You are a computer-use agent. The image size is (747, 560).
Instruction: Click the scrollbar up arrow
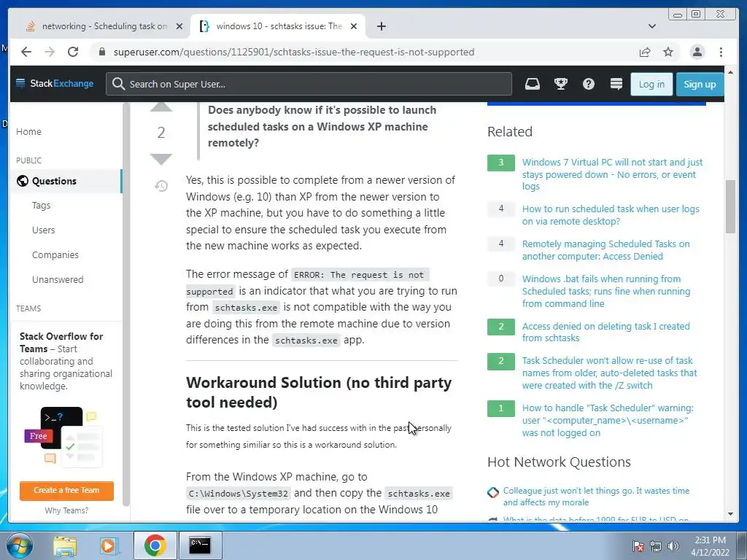(x=730, y=72)
